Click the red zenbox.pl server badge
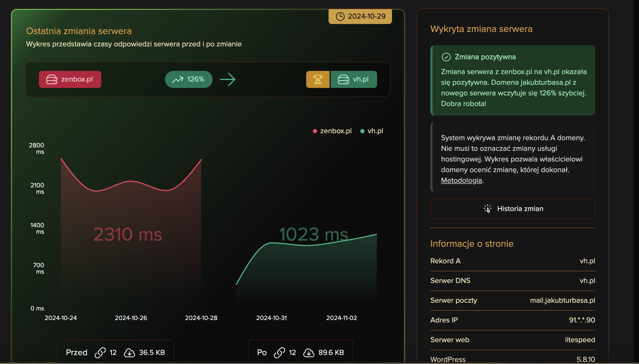The image size is (639, 364). click(x=70, y=80)
